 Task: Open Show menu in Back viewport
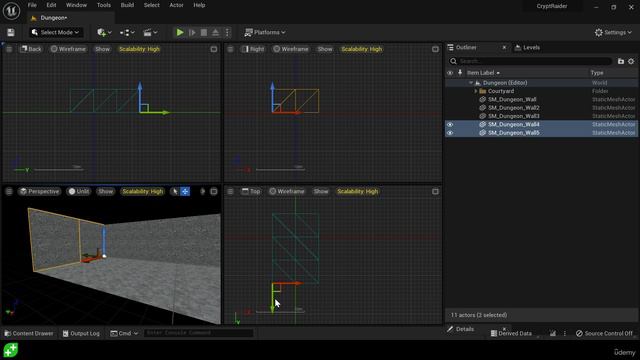[x=102, y=49]
